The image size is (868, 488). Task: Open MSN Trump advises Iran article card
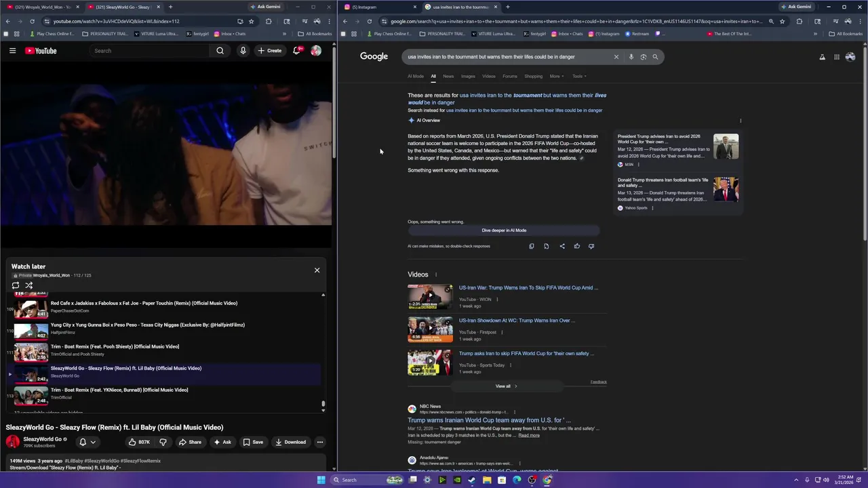[x=678, y=150]
